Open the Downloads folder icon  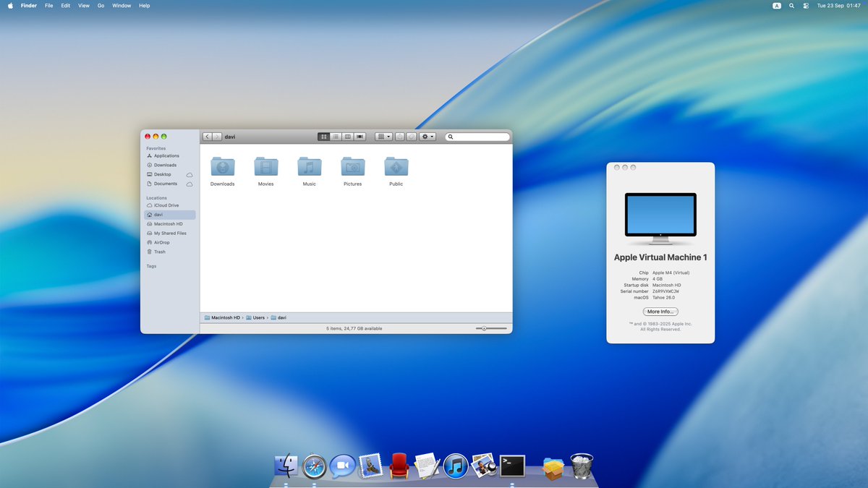tap(223, 167)
